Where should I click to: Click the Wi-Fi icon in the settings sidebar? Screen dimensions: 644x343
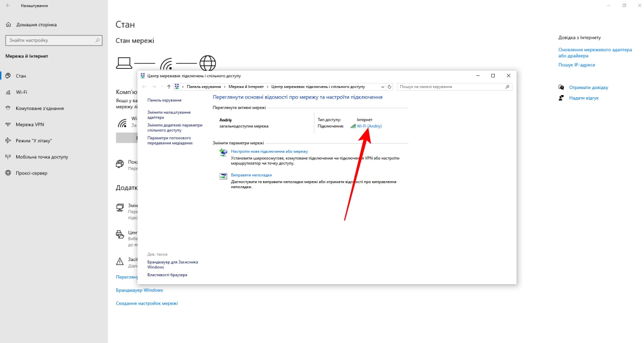8,92
